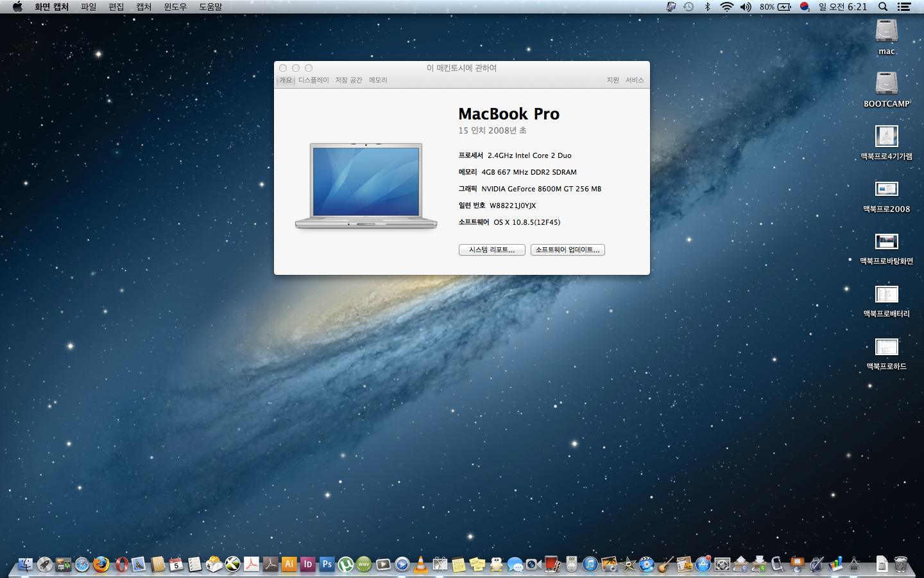Screen dimensions: 924x578
Task: Click the 소프트웨어 업데이트... button
Action: point(567,250)
